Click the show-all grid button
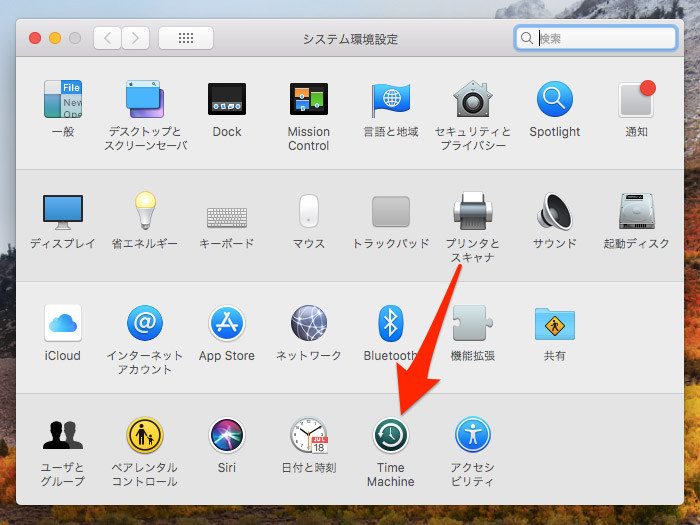This screenshot has width=700, height=525. [x=186, y=38]
